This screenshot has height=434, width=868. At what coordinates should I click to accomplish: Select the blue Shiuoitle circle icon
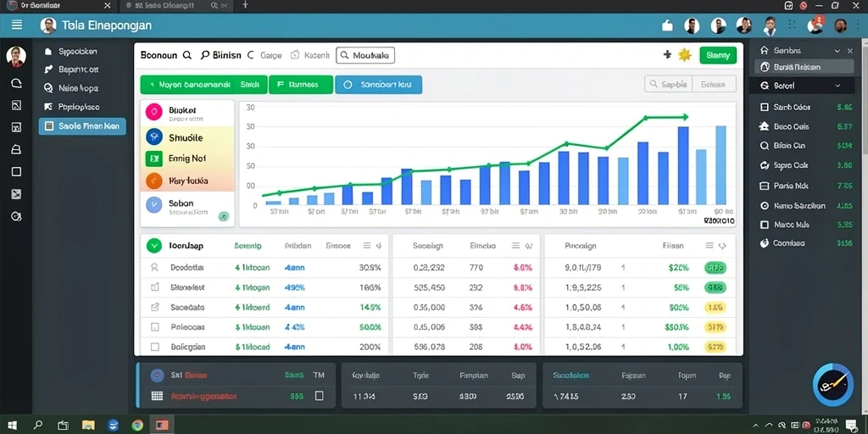pos(153,136)
